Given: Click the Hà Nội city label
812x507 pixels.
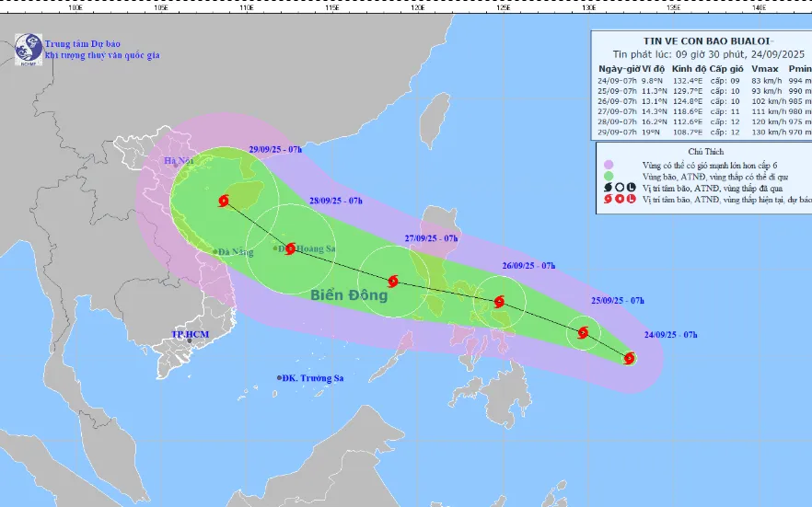Looking at the screenshot, I should click(x=175, y=161).
